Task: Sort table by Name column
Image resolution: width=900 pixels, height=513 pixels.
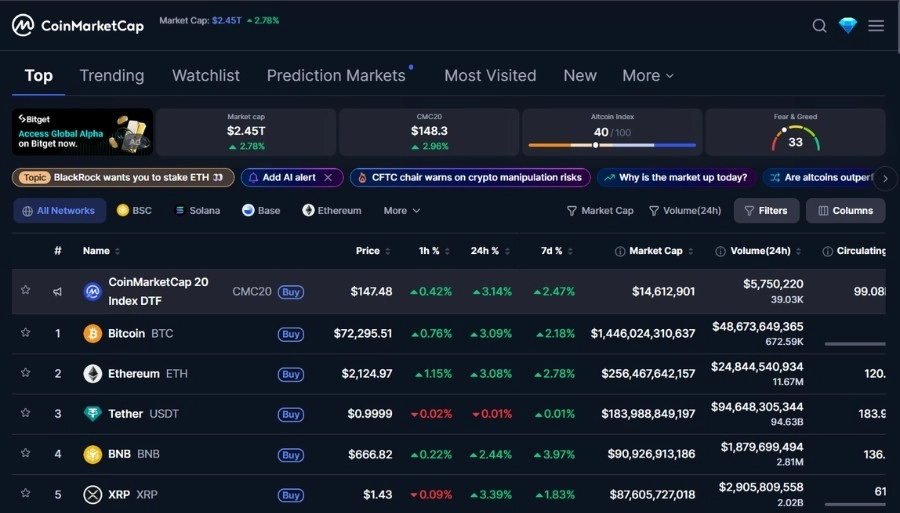Action: click(x=101, y=251)
